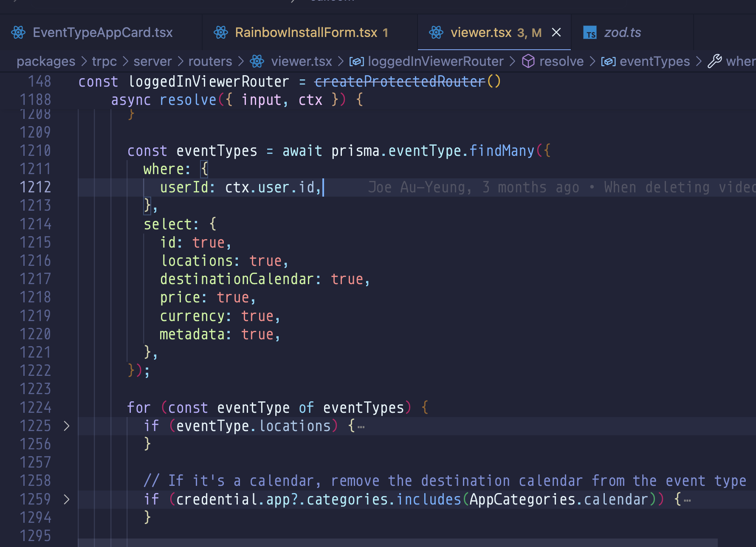Click the inline fold ellipsis on line 1259

coord(687,500)
